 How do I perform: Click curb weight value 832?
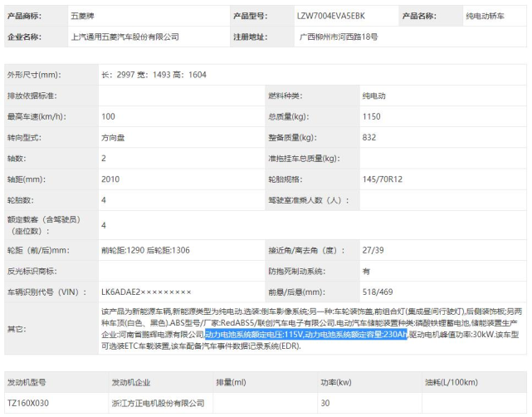tap(369, 138)
